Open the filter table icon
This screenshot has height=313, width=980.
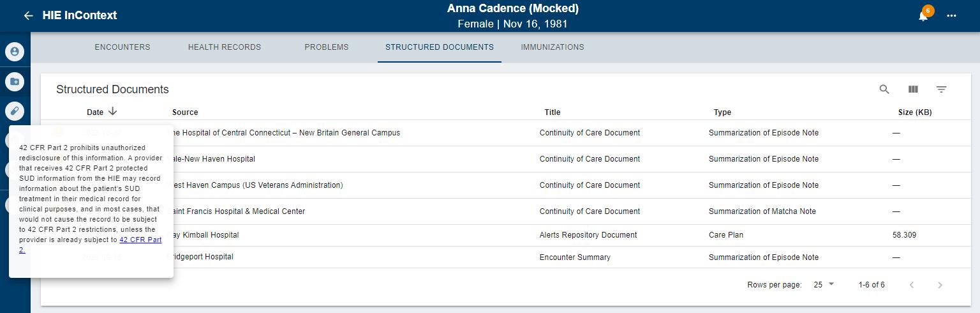941,89
